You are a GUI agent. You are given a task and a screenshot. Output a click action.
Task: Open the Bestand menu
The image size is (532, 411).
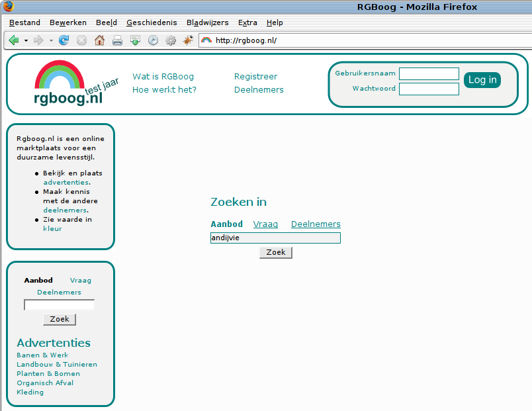click(x=24, y=23)
